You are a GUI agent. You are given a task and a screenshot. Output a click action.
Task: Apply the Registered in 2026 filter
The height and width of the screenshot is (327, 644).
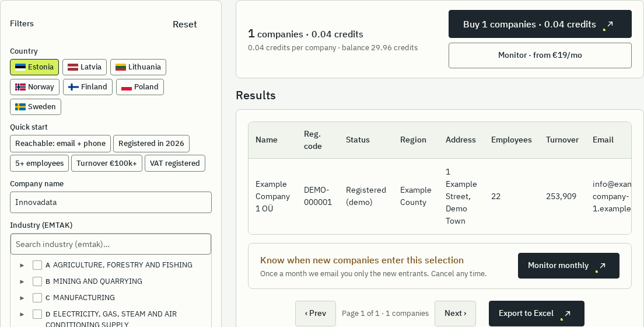coord(151,144)
